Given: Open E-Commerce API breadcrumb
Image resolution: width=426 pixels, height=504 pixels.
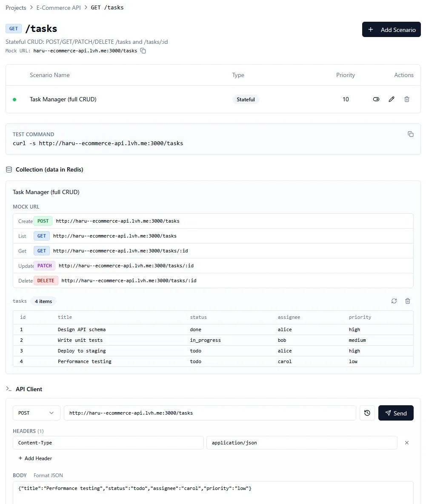Looking at the screenshot, I should pos(58,8).
